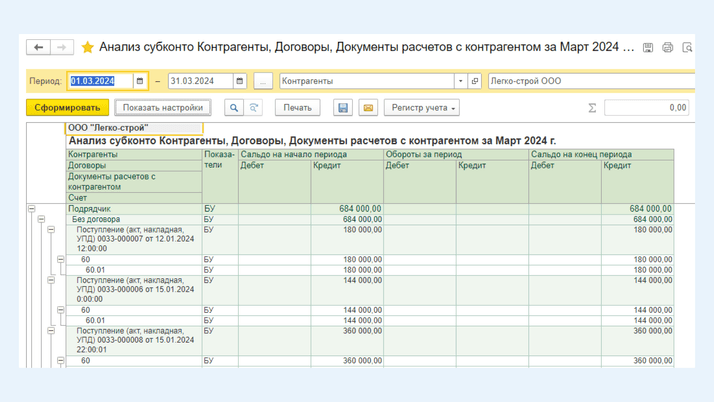Click Показать настройки button

(163, 107)
